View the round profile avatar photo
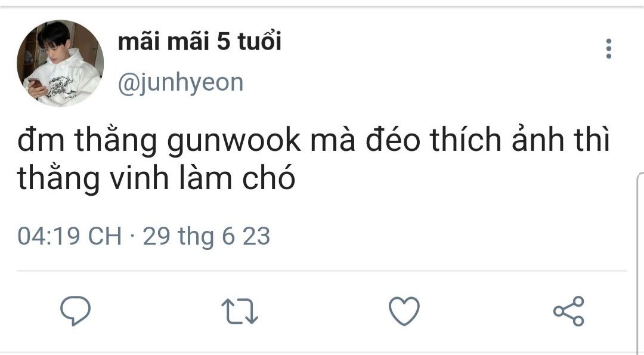This screenshot has height=355, width=644. tap(60, 63)
